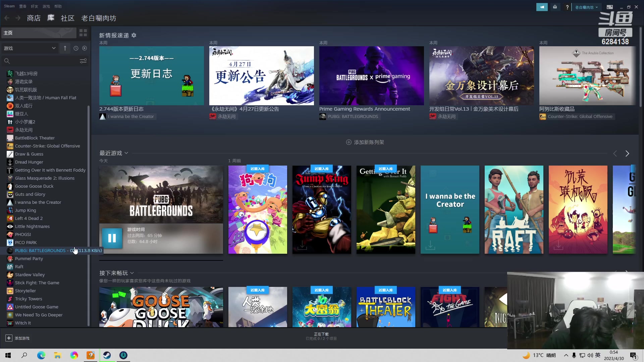Open the Big Picture mode icon

tap(610, 7)
